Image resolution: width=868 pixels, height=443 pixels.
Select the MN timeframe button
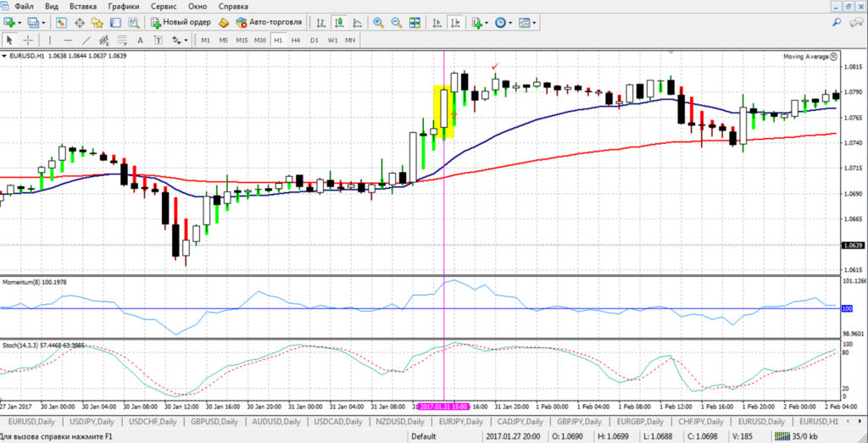[350, 41]
